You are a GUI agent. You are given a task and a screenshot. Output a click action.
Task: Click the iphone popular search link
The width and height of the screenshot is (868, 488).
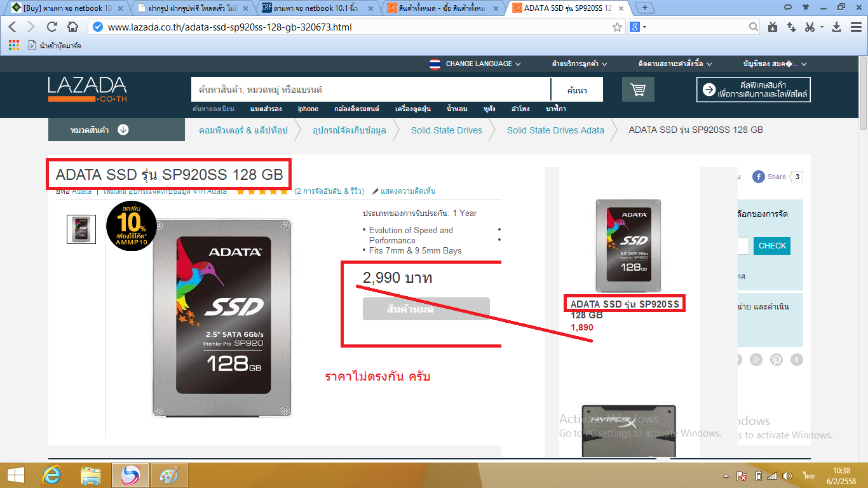[x=308, y=109]
